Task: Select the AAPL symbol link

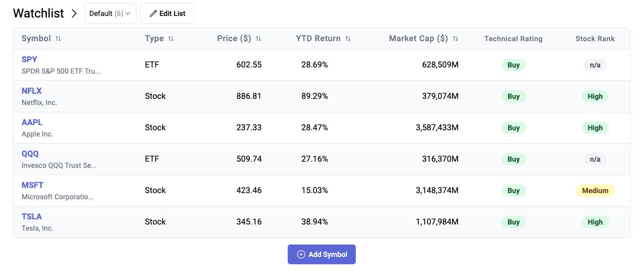Action: [32, 122]
